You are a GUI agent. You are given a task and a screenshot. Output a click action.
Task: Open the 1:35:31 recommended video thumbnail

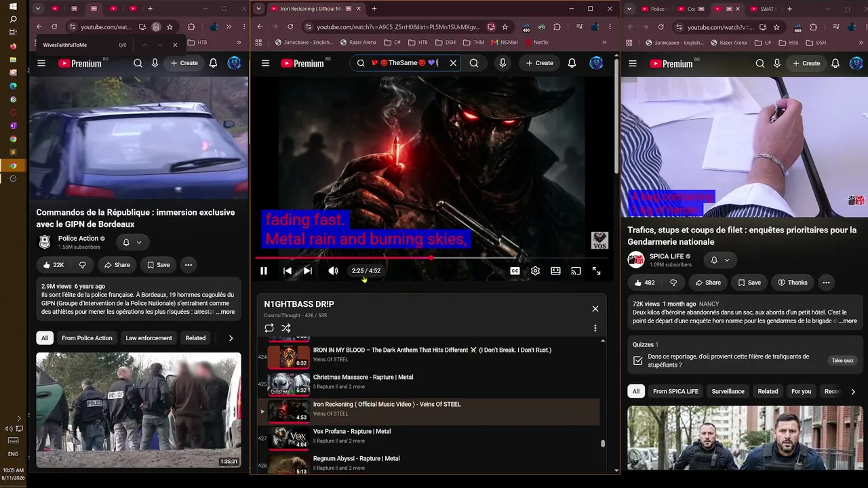click(138, 410)
